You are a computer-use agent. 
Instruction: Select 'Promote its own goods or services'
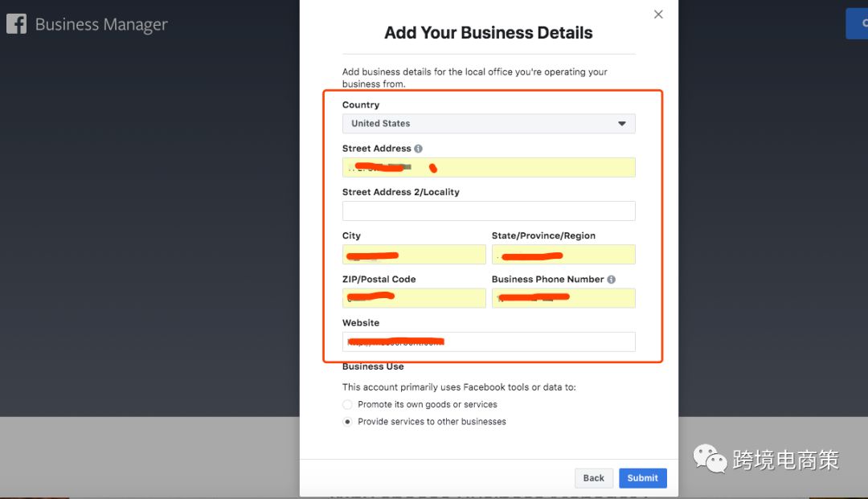pos(346,405)
